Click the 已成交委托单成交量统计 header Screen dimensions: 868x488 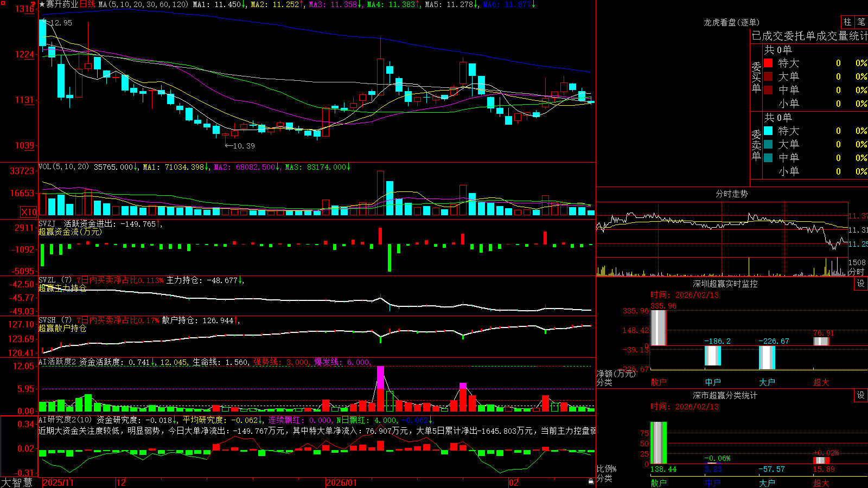809,36
